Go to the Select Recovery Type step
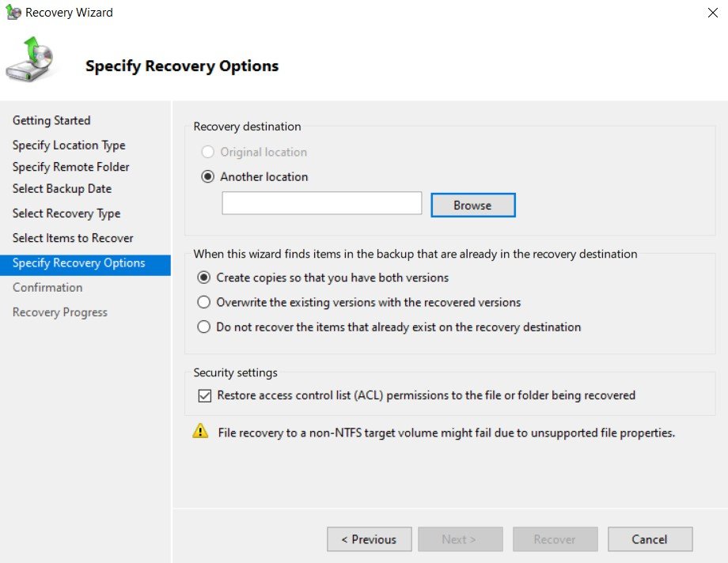 66,213
